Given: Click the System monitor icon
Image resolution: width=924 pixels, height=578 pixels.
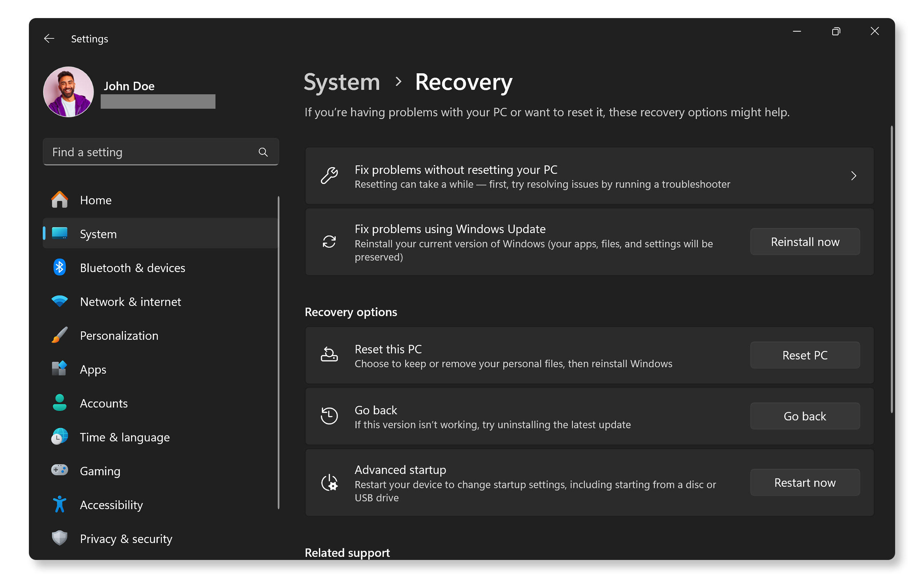Looking at the screenshot, I should click(x=60, y=233).
